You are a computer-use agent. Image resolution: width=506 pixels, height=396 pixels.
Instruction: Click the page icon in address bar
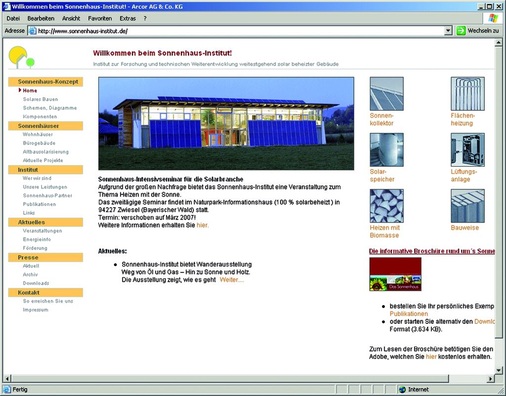click(32, 31)
